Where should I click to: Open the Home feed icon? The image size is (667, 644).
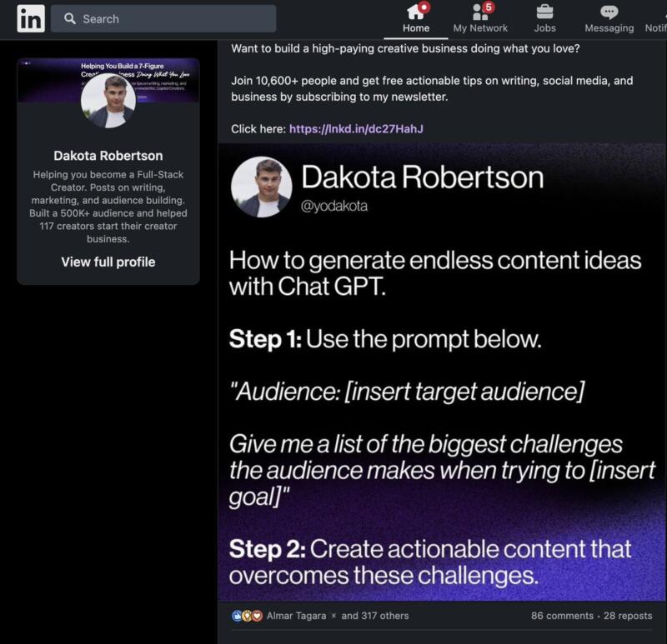[x=415, y=12]
